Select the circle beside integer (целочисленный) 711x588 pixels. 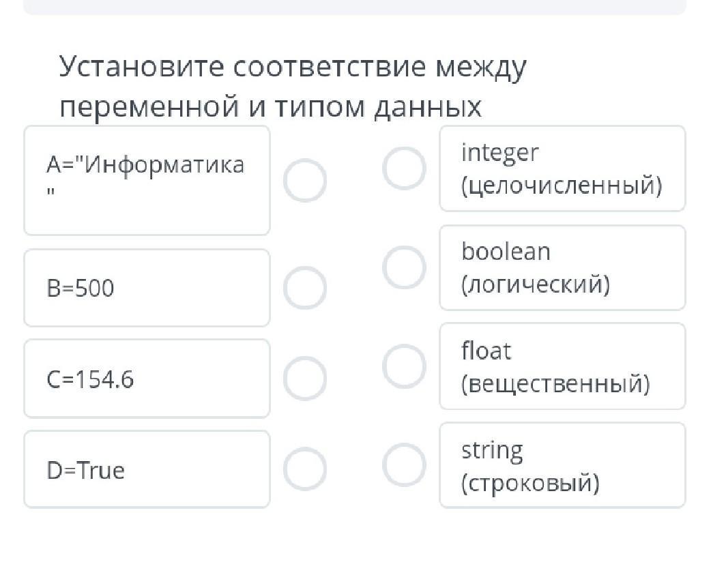(x=404, y=168)
